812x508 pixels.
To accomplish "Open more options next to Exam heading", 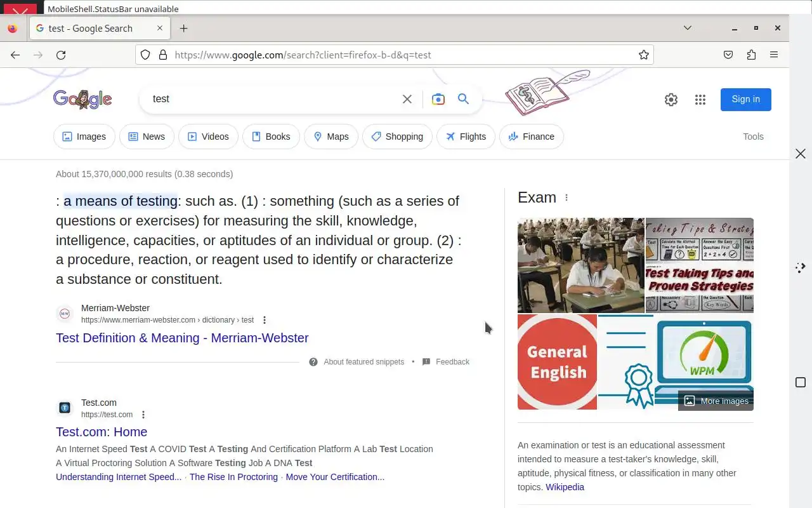I will point(566,197).
